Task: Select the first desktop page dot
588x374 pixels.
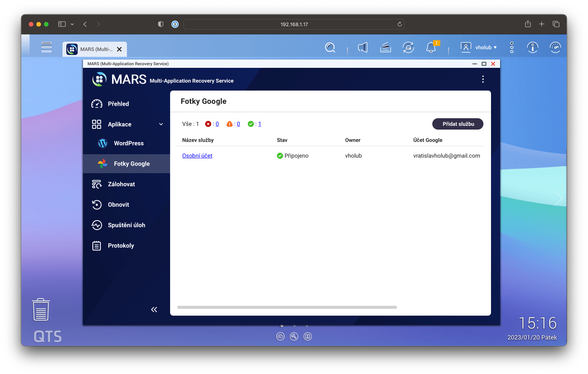Action: (x=281, y=326)
